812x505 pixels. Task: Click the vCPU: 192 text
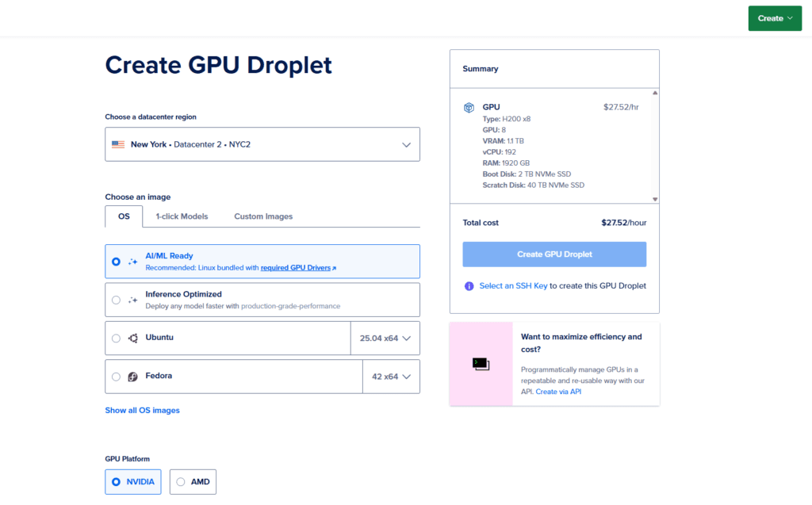(x=500, y=151)
